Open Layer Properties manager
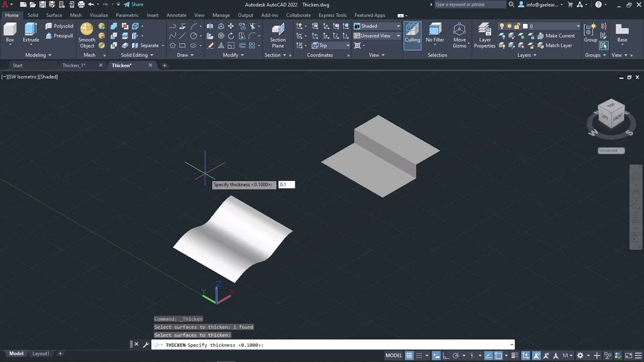Image resolution: width=644 pixels, height=362 pixels. (485, 36)
